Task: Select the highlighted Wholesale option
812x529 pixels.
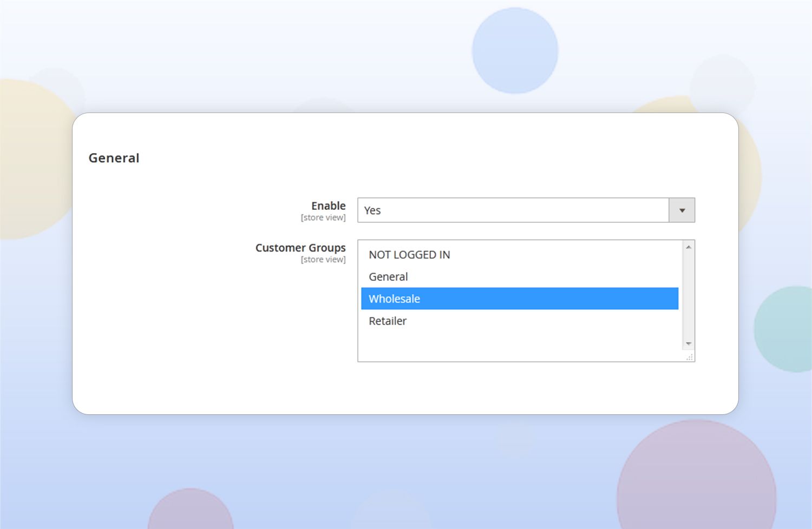Action: click(395, 299)
